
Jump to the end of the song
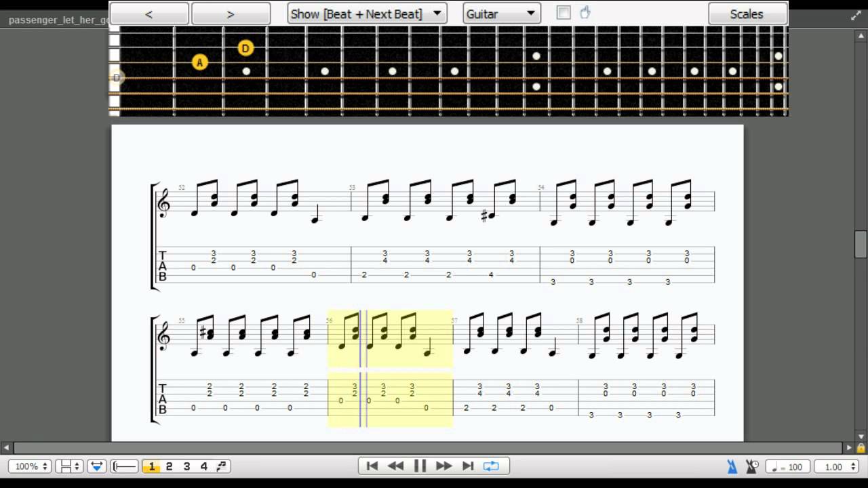click(x=468, y=466)
